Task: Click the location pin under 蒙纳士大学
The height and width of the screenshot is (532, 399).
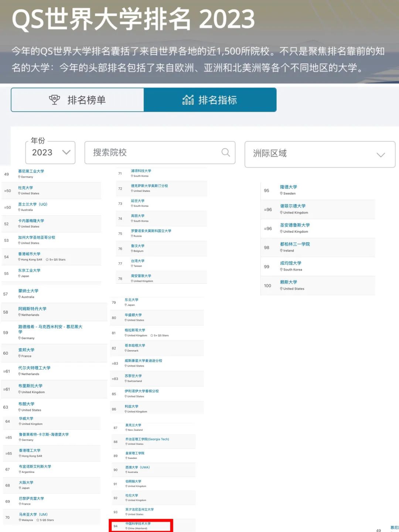Action: click(20, 297)
